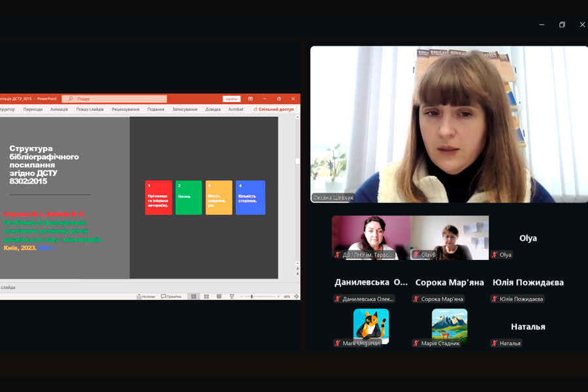This screenshot has width=588, height=392.
Task: Open the Переходи ribbon tab
Action: pos(33,109)
